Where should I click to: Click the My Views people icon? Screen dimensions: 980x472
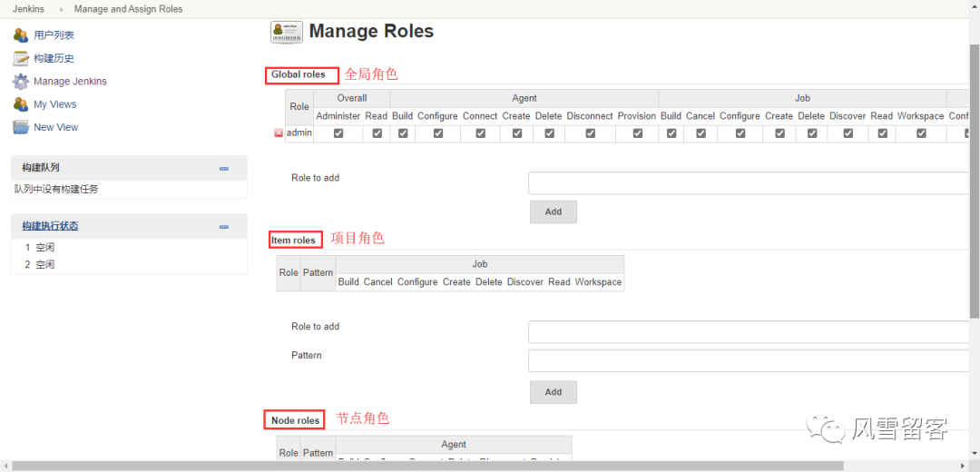click(x=21, y=104)
